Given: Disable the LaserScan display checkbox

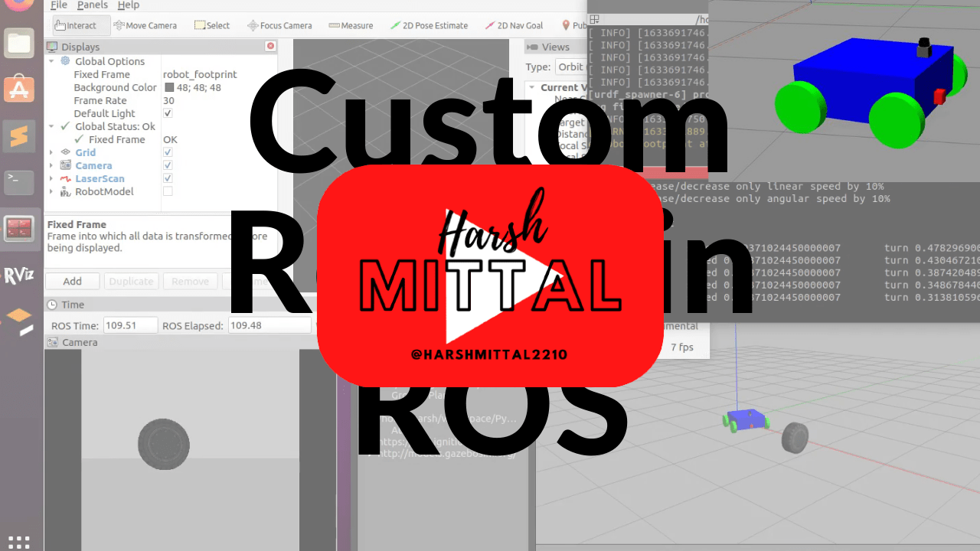Looking at the screenshot, I should tap(168, 178).
